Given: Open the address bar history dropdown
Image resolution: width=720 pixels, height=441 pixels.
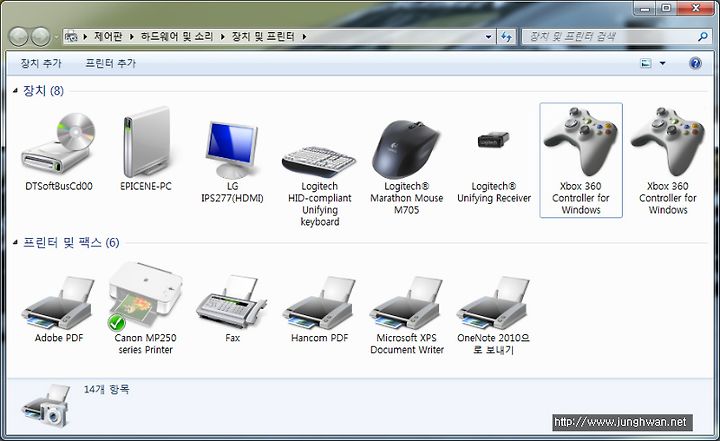Looking at the screenshot, I should [x=488, y=36].
